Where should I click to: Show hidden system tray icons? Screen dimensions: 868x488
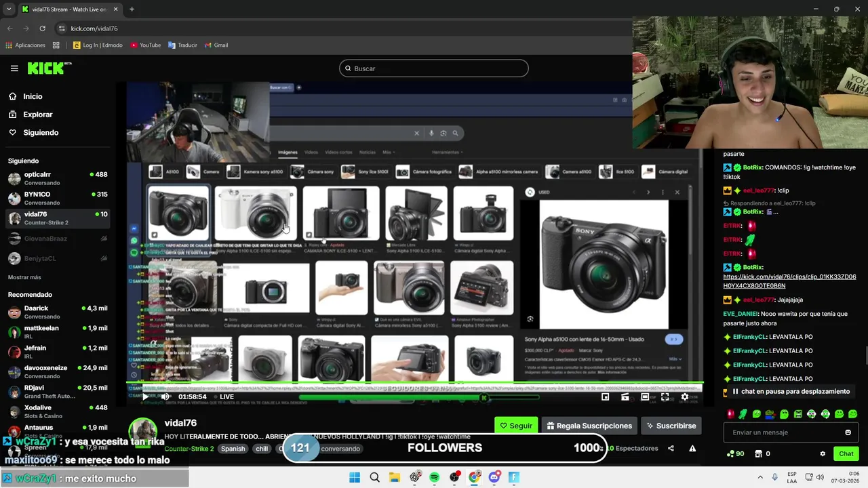coord(760,477)
